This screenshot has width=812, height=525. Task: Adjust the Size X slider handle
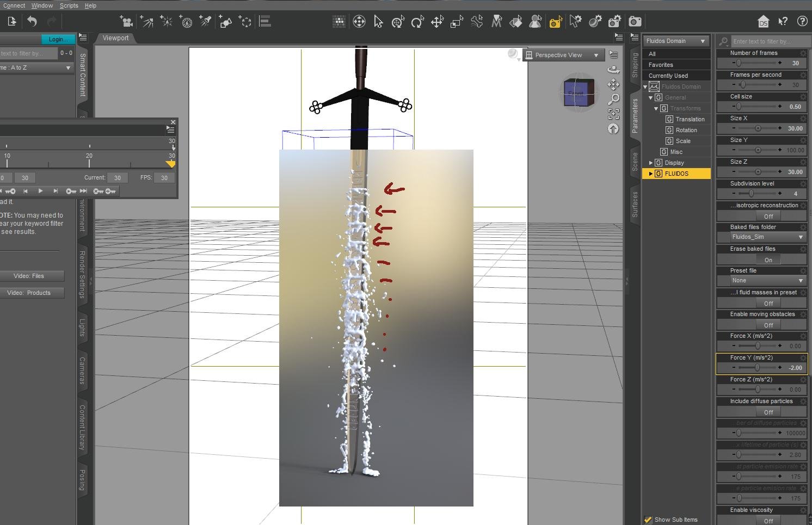(x=758, y=128)
